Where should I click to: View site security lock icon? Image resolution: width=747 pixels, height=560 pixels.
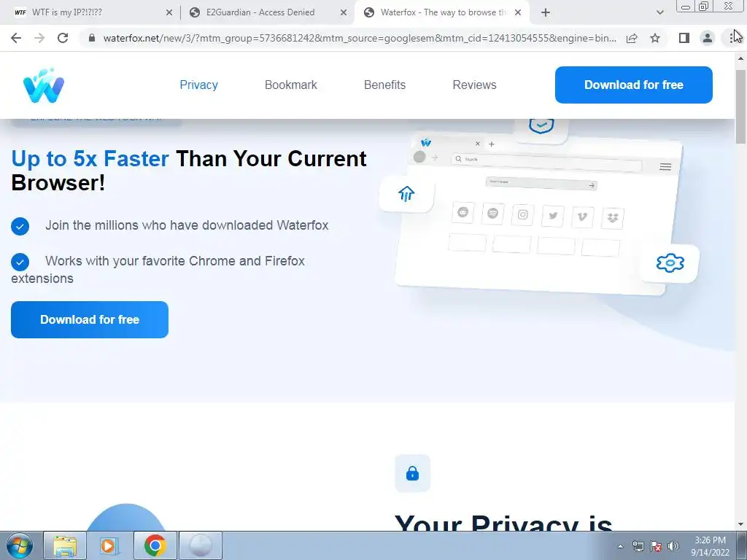tap(92, 38)
